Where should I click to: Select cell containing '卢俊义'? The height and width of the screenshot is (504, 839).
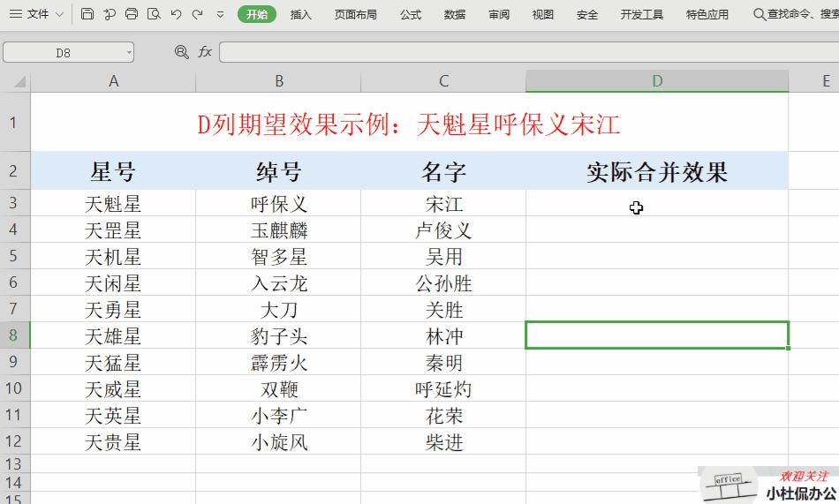click(x=443, y=229)
